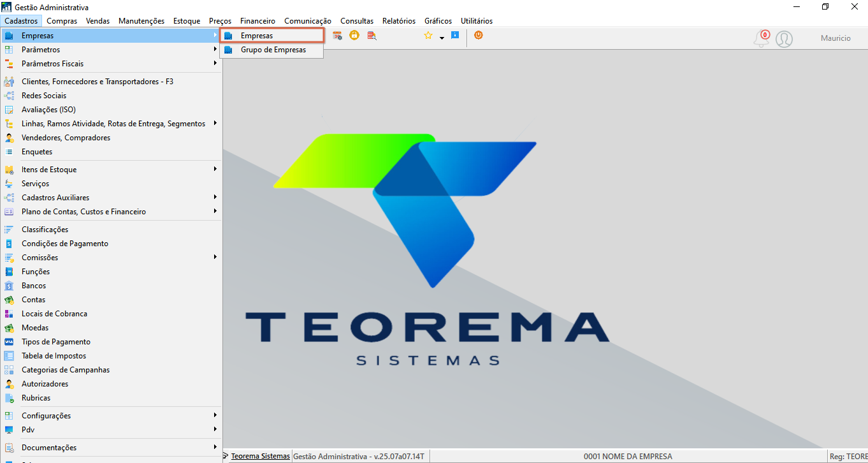Open the Vendas menu
868x463 pixels.
click(x=98, y=21)
